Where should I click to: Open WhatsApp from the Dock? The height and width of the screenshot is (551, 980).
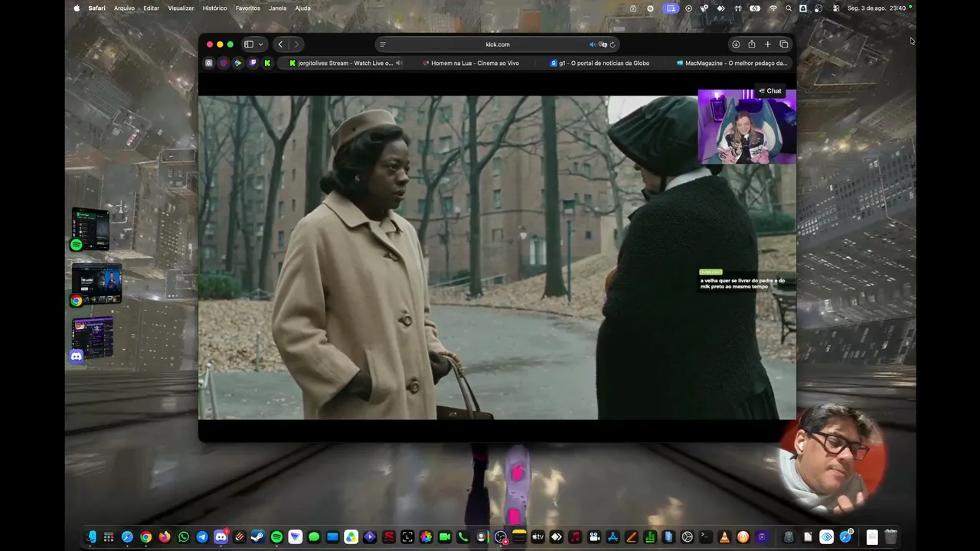click(x=184, y=537)
